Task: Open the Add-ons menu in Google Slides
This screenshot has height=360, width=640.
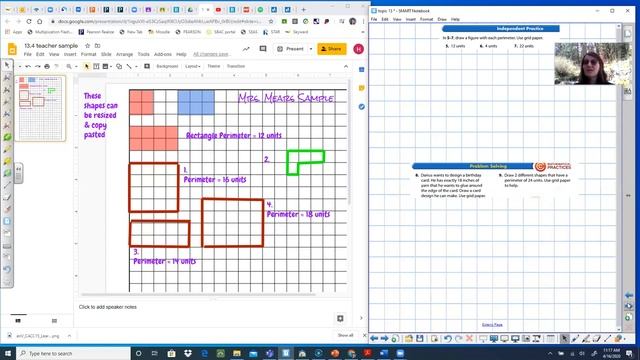Action: (x=163, y=54)
